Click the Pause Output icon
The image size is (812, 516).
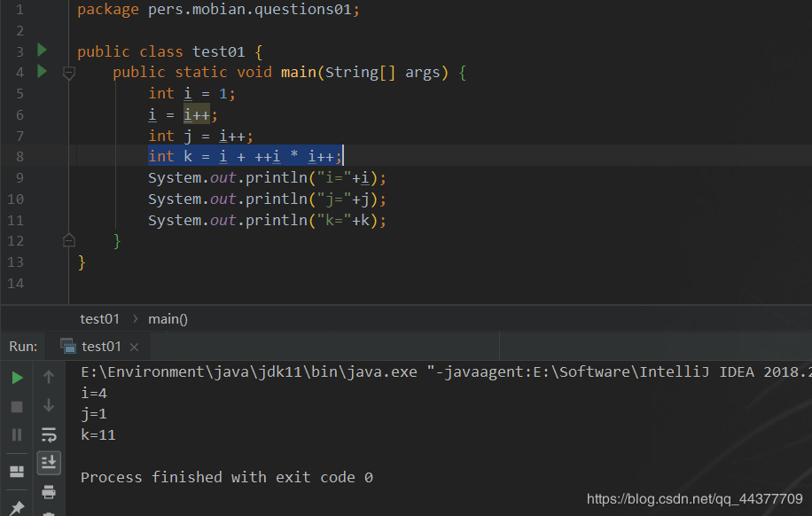[x=17, y=434]
